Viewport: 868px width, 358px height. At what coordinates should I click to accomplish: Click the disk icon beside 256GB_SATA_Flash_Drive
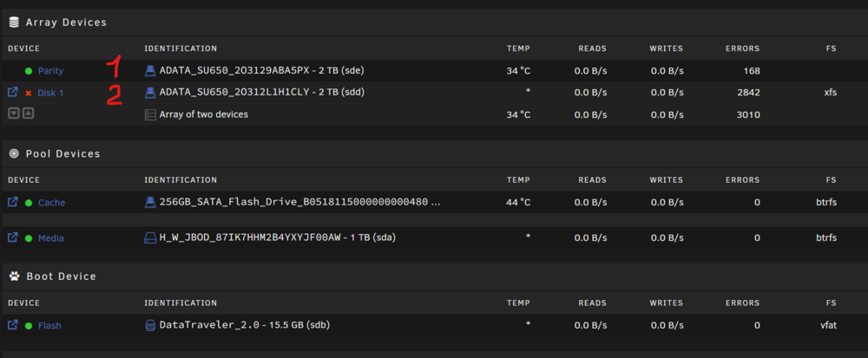coord(150,203)
